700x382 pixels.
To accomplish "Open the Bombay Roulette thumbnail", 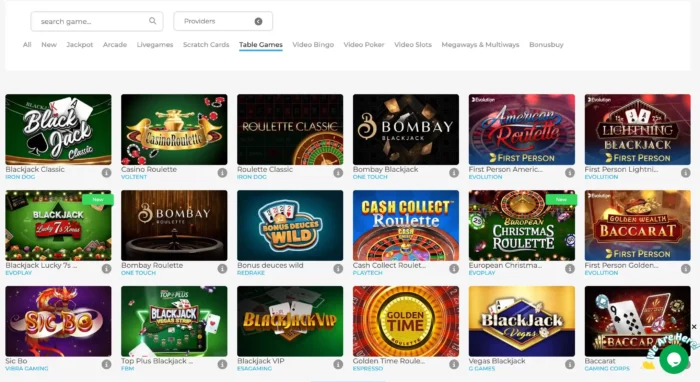I will (x=174, y=225).
